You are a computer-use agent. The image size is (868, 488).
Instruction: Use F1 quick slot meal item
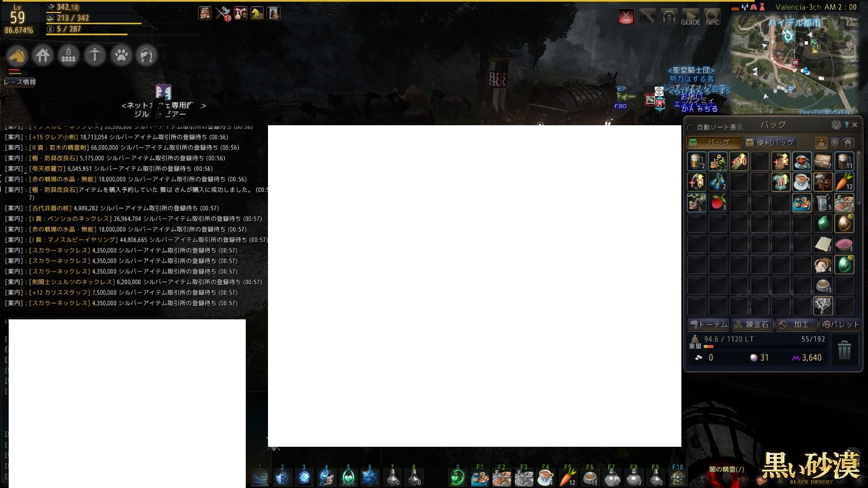[x=480, y=477]
